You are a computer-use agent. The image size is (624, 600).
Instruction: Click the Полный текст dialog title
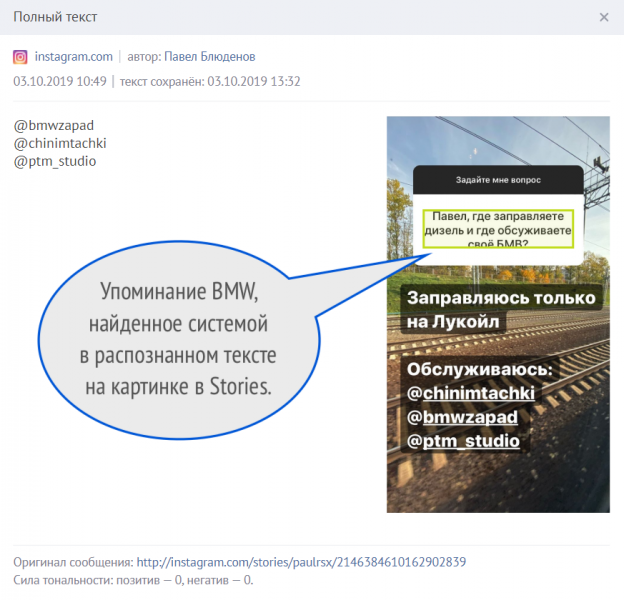click(55, 17)
